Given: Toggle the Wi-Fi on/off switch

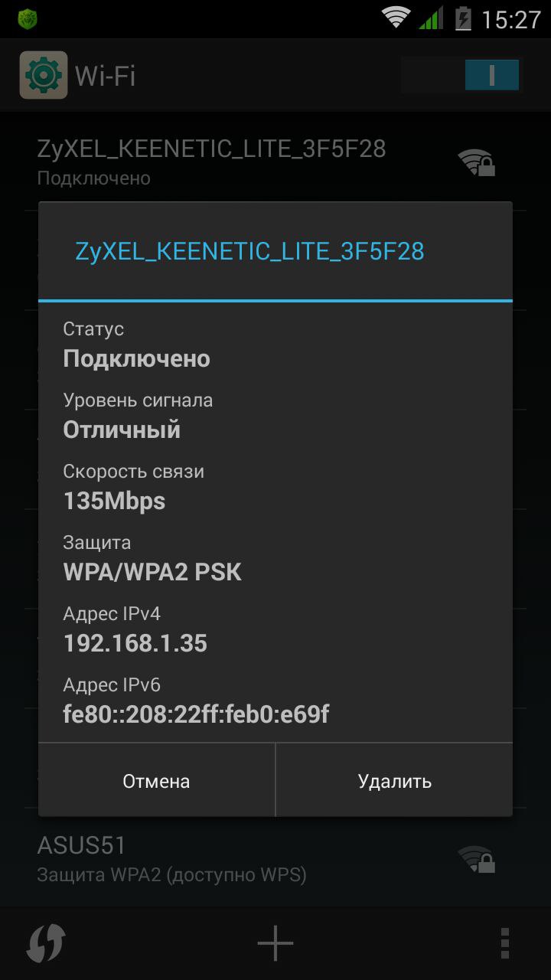Looking at the screenshot, I should pos(461,75).
